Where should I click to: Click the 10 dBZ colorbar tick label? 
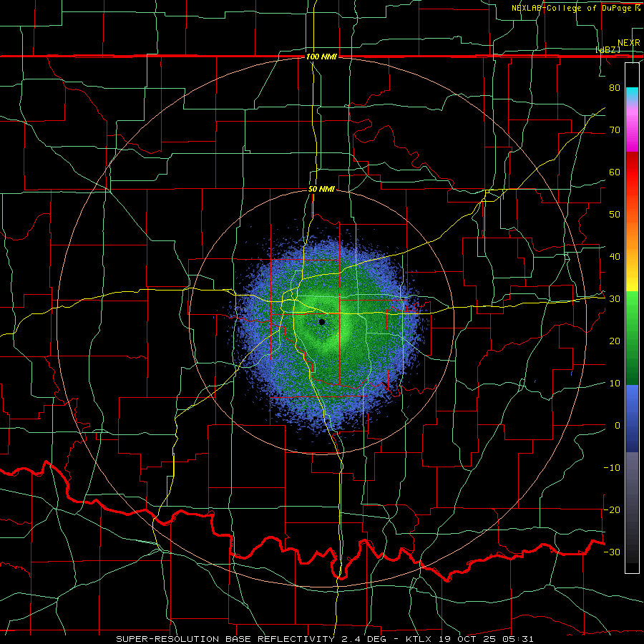pyautogui.click(x=615, y=384)
